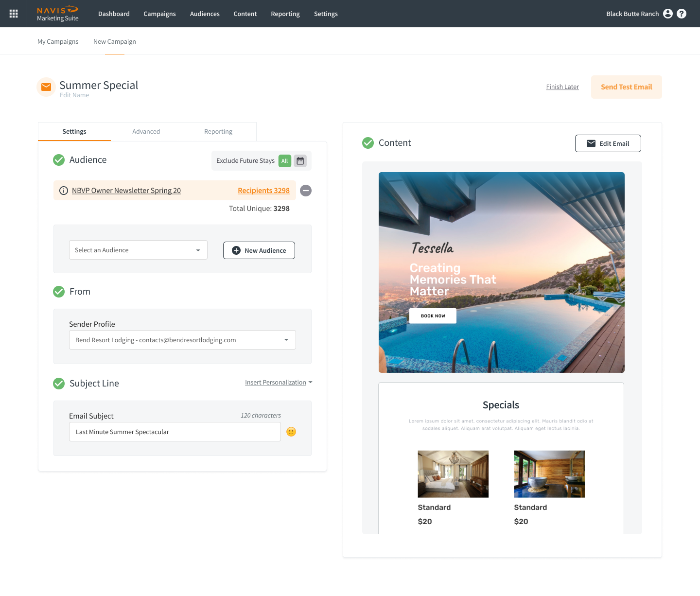The image size is (700, 596).
Task: Click the user account profile icon
Action: [x=668, y=14]
